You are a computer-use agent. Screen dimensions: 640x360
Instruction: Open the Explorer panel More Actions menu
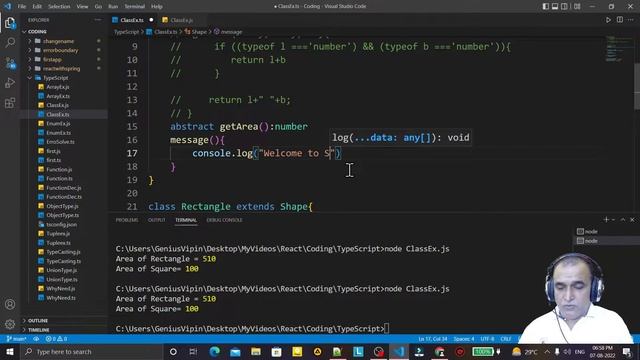pos(98,20)
